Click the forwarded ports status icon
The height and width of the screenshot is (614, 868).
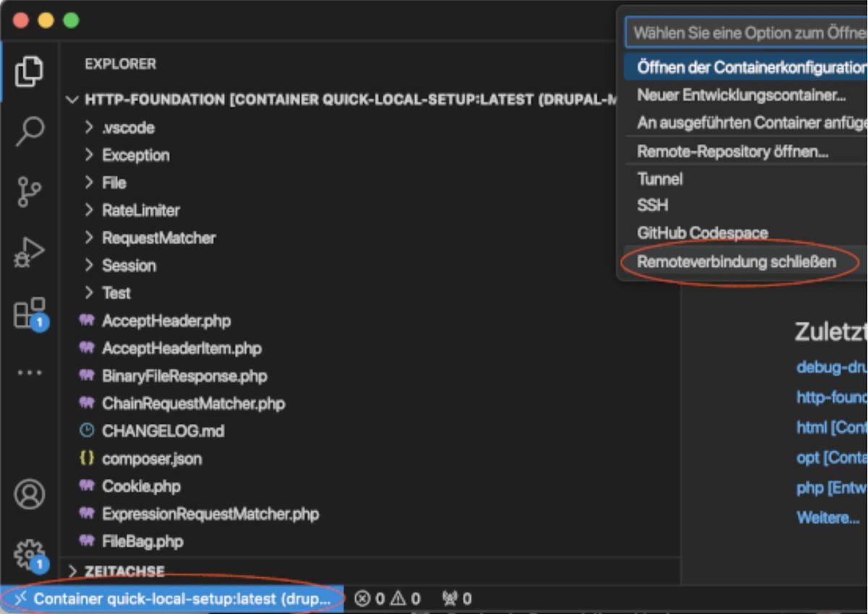click(457, 599)
